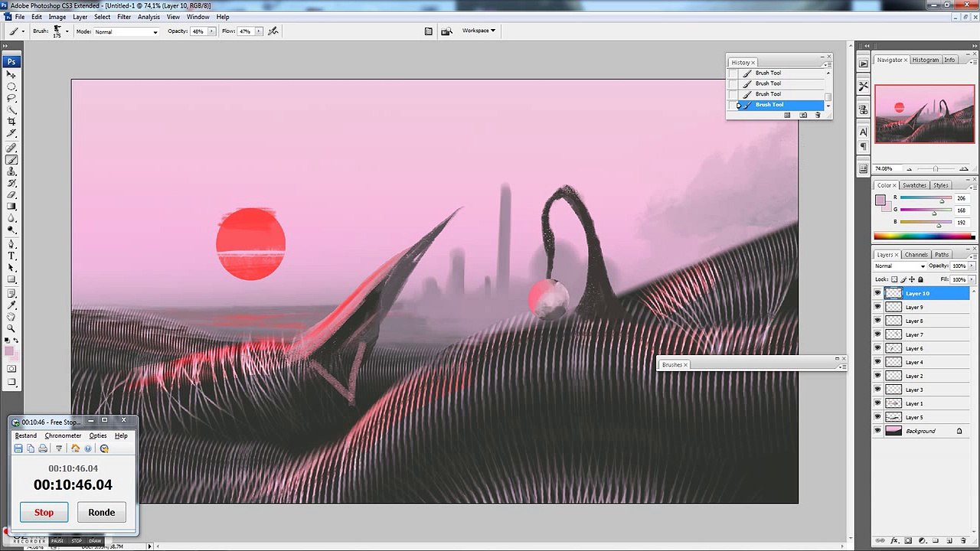Click the Stop button in stopwatch
Image resolution: width=980 pixels, height=551 pixels.
point(44,512)
